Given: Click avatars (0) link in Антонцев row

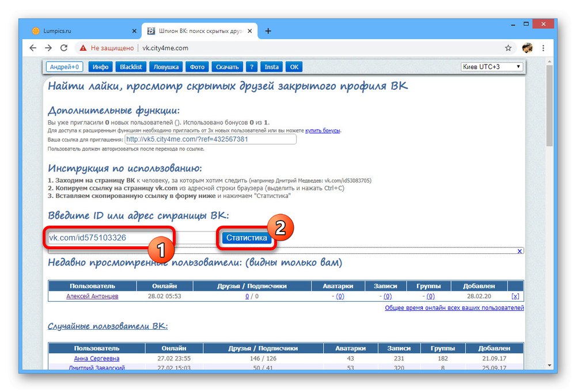Looking at the screenshot, I should 340,296.
